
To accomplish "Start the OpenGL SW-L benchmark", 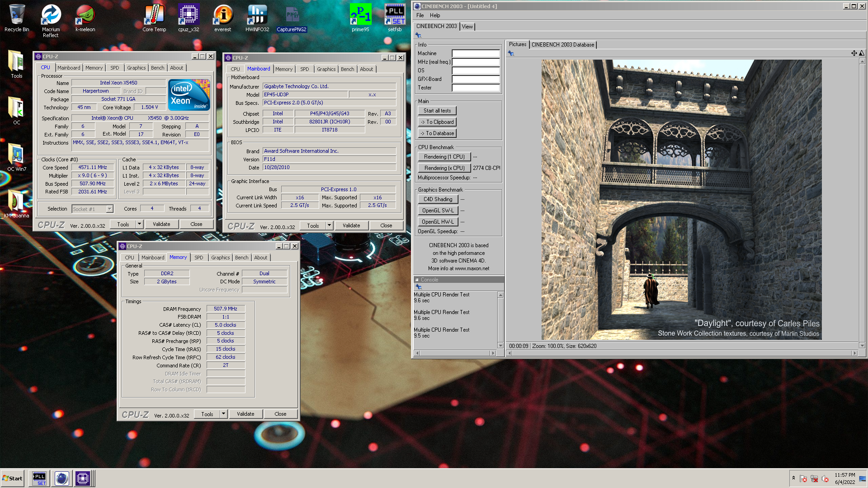I will pos(438,211).
